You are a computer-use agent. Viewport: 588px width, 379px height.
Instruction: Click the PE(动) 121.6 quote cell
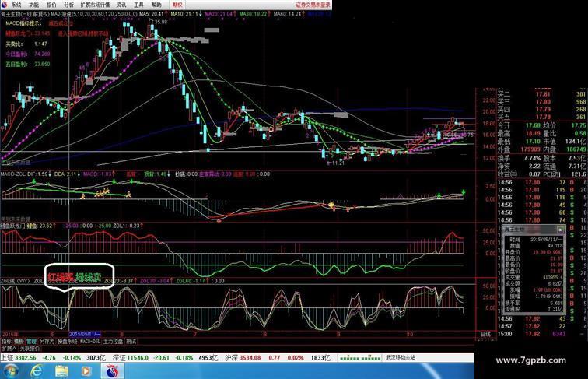pyautogui.click(x=565, y=174)
